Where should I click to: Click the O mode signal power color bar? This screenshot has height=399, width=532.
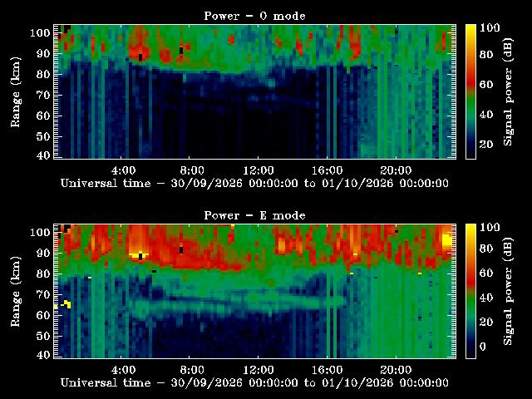[470, 91]
